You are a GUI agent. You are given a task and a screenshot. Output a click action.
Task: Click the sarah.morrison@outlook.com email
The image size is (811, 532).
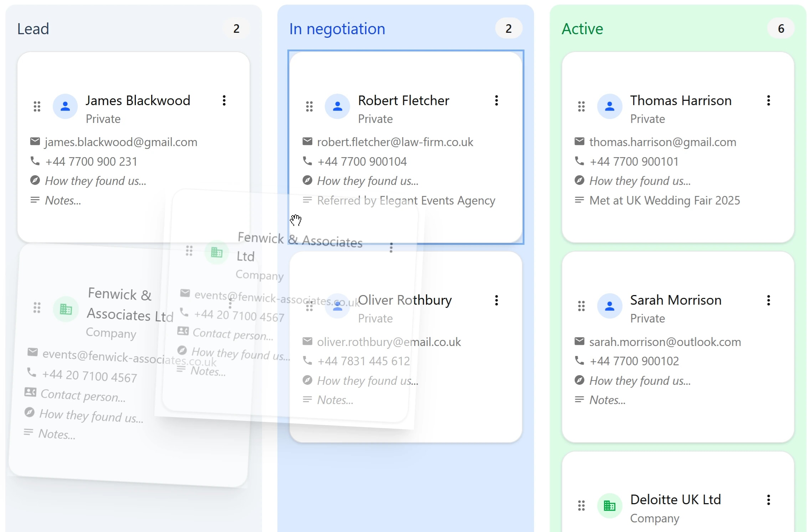(x=665, y=342)
